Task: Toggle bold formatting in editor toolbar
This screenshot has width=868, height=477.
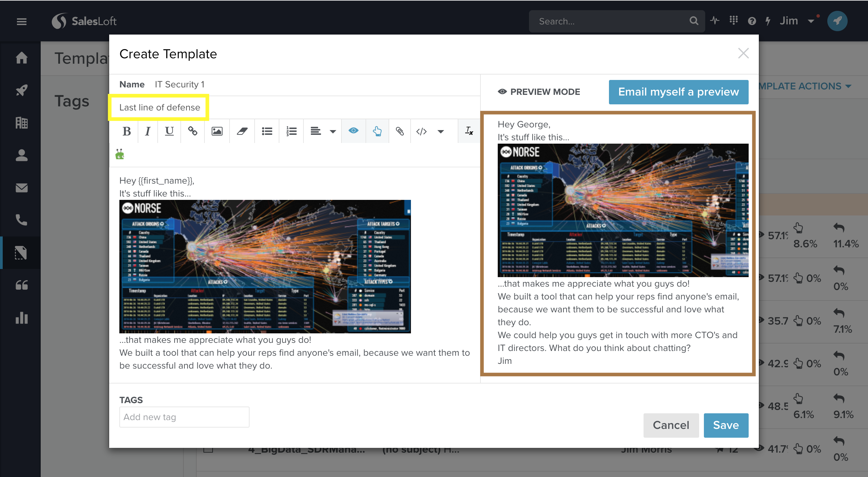Action: click(127, 131)
